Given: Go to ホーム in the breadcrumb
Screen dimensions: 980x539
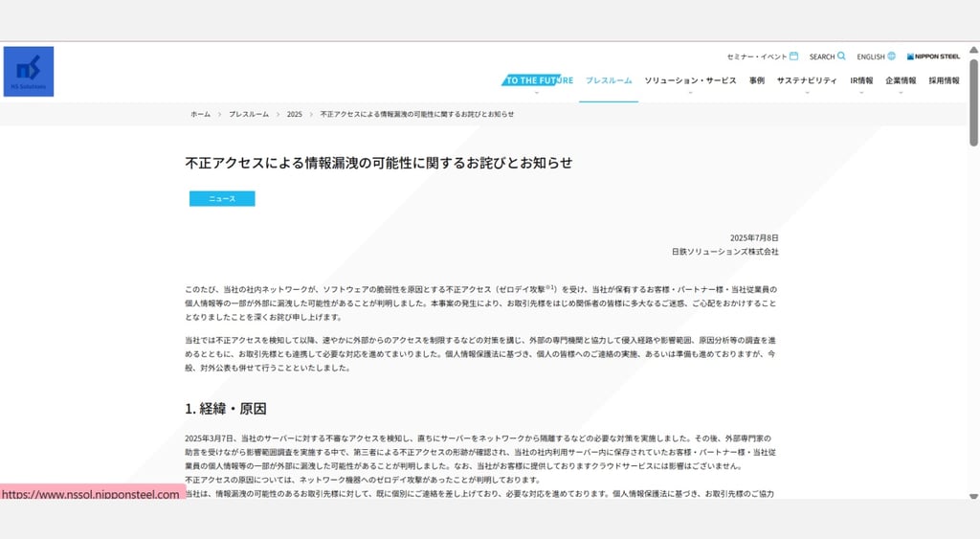Looking at the screenshot, I should pos(201,115).
